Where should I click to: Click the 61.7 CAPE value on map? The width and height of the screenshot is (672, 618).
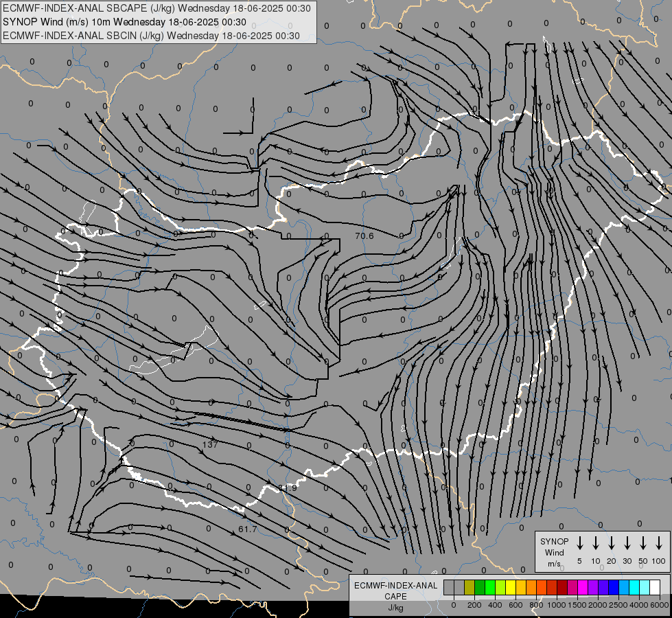(x=248, y=529)
